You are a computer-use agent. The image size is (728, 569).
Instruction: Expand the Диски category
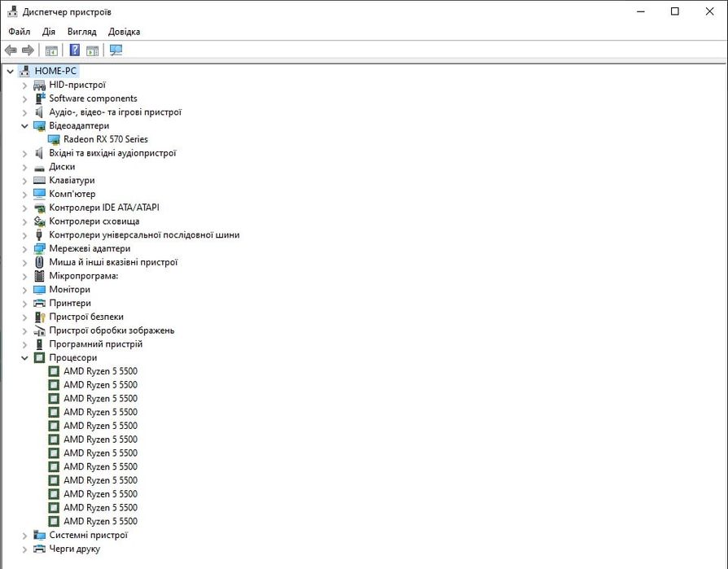click(x=24, y=167)
